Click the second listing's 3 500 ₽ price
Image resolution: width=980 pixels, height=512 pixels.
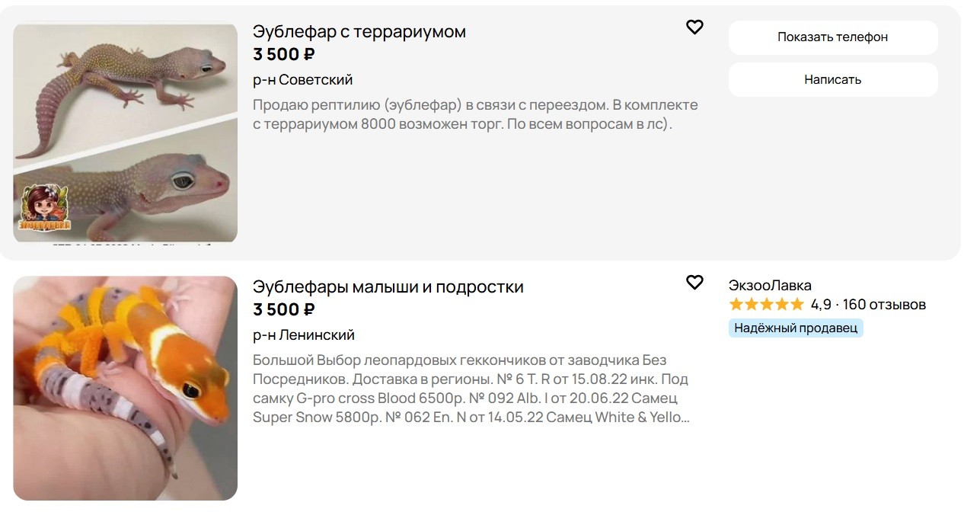click(x=284, y=310)
